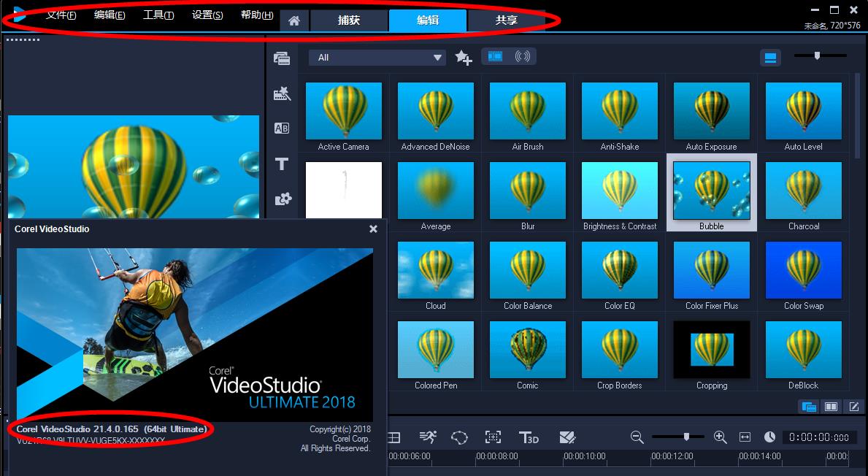Select the Color Swap filter
This screenshot has height=476, width=868.
coord(803,270)
